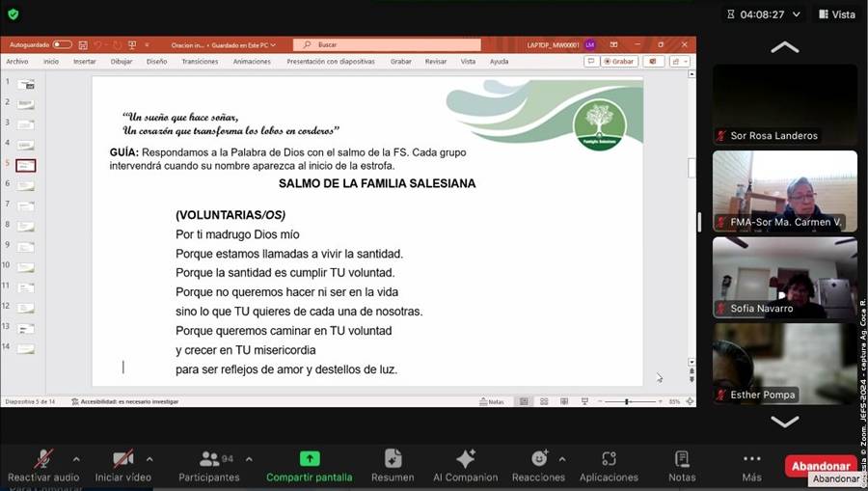This screenshot has height=491, width=868.
Task: Open the Inicio ribbon tab
Action: pos(51,62)
